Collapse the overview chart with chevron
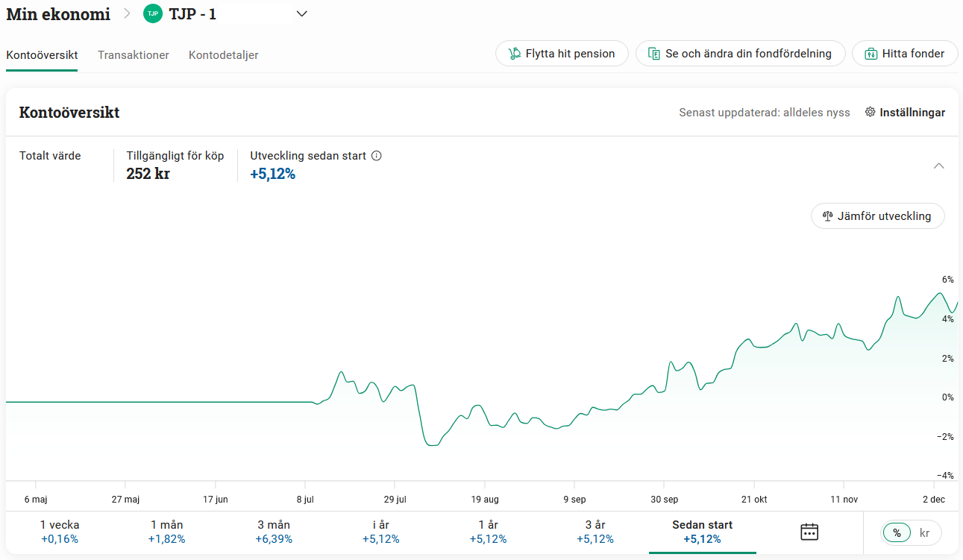This screenshot has width=963, height=560. pos(939,166)
